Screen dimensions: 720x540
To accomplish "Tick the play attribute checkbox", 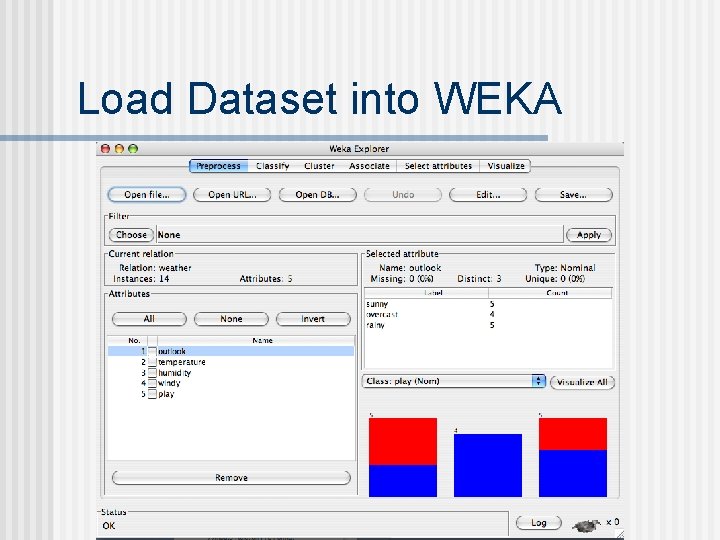I will [152, 394].
